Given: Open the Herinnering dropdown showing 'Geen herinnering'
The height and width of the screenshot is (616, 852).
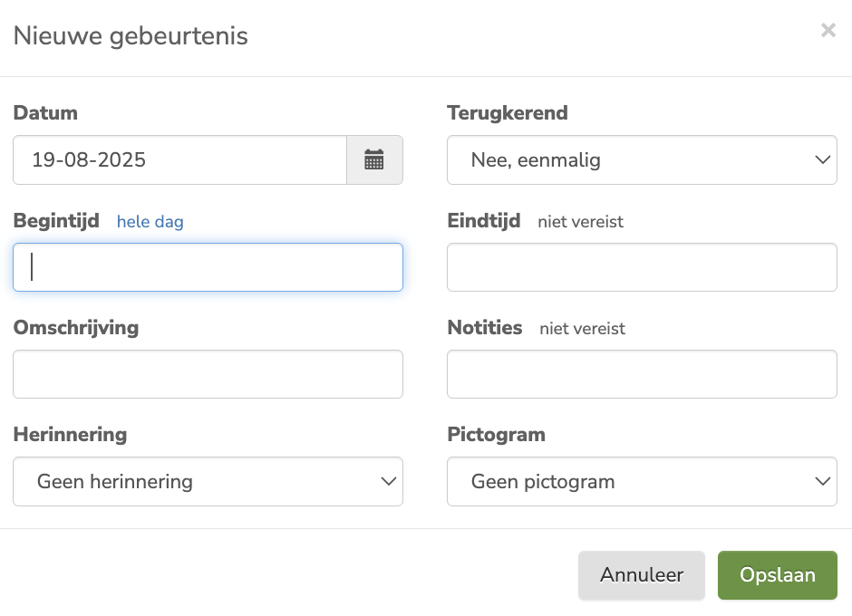Looking at the screenshot, I should 208,481.
